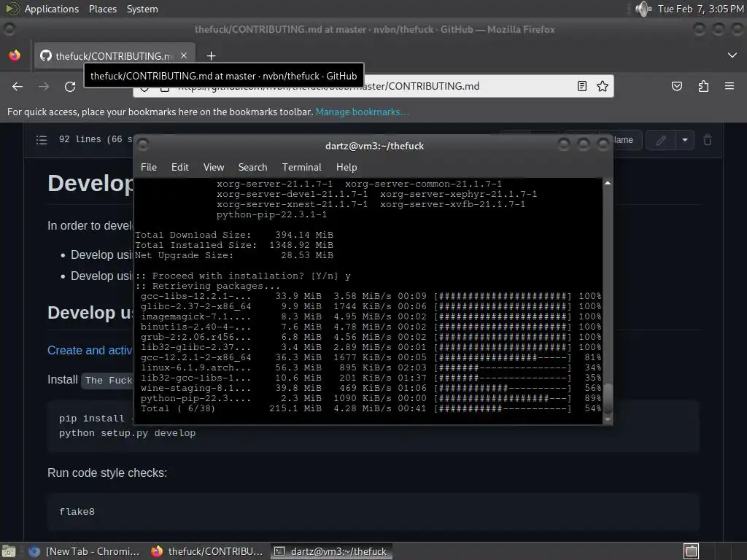This screenshot has width=747, height=560.
Task: Open the Firefox window menu button
Action: click(x=9, y=29)
